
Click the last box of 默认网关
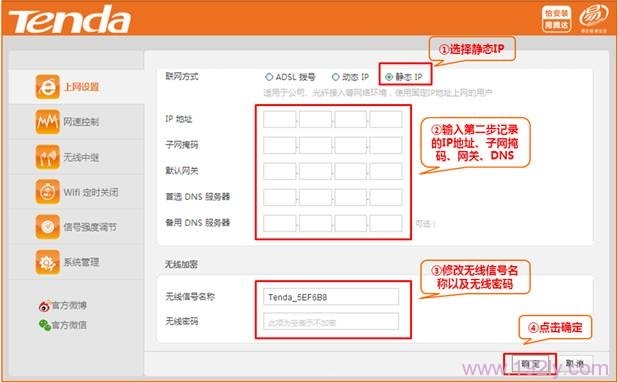click(x=386, y=171)
